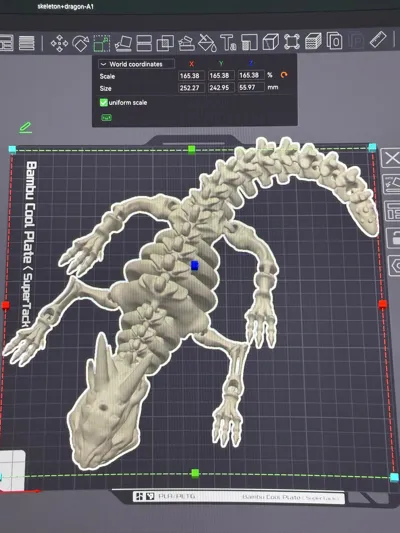Activate the Cut tool icon
The height and width of the screenshot is (533, 400).
[144, 43]
